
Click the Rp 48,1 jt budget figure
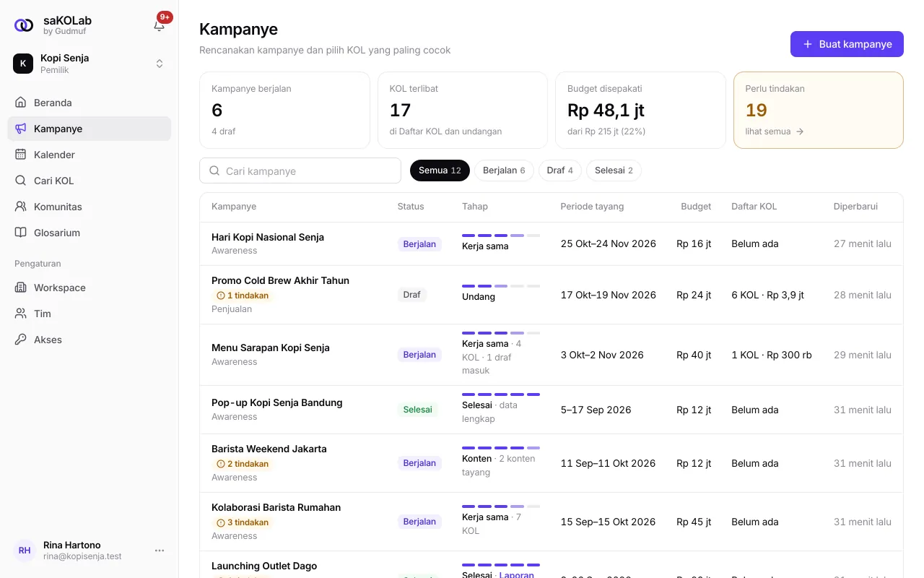(x=606, y=111)
